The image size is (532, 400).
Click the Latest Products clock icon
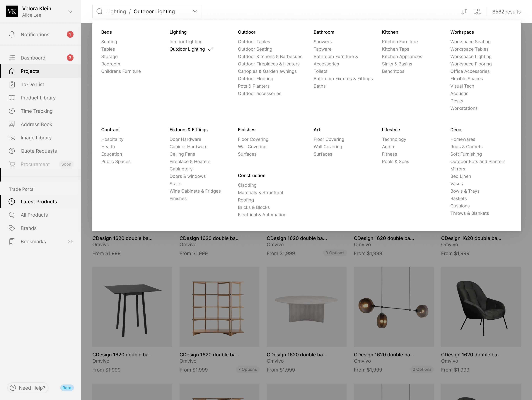pos(12,201)
